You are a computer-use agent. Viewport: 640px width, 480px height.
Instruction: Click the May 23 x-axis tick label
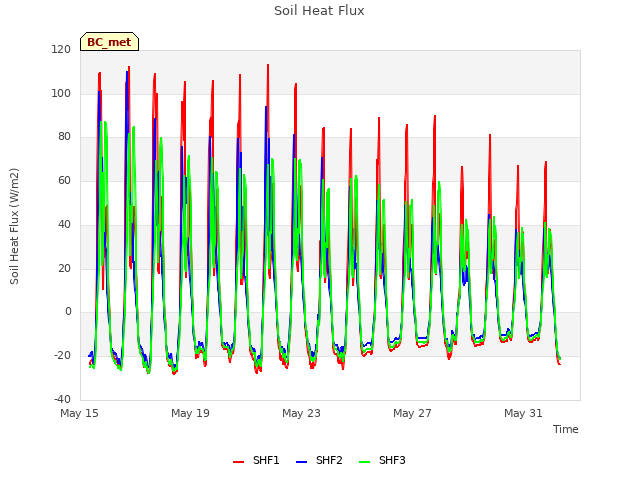301,413
